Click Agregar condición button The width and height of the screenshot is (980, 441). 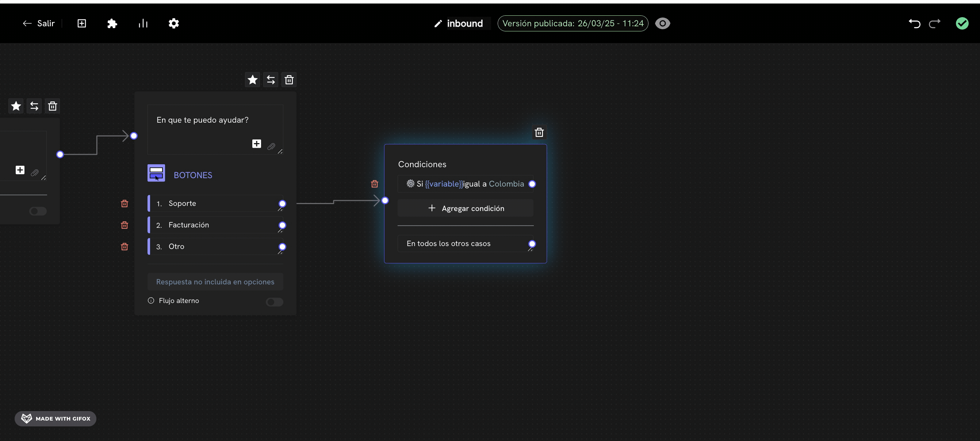(465, 208)
